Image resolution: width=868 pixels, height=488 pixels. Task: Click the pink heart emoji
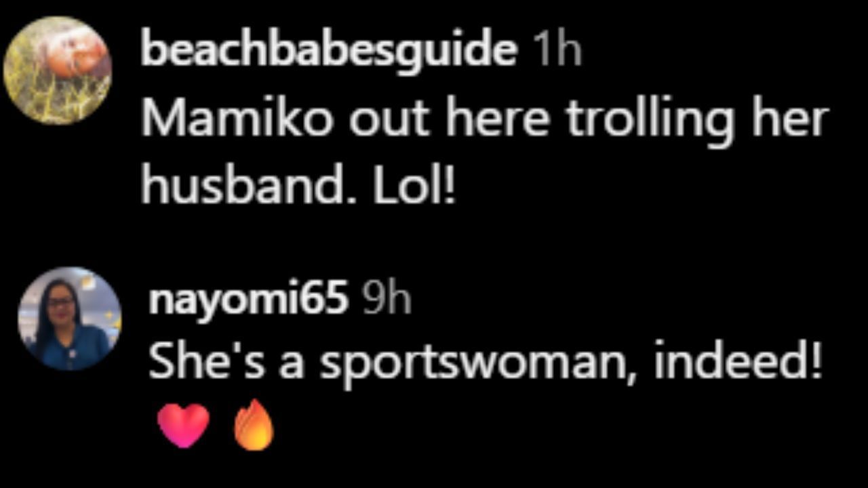pos(183,425)
